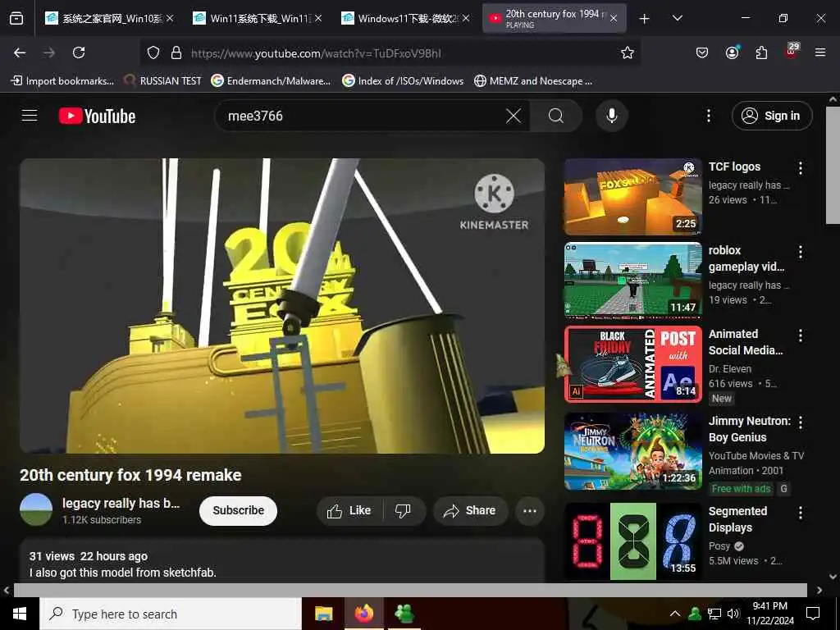Click the video player showing 20th century fox
Screen dimensions: 840x630
pos(282,306)
